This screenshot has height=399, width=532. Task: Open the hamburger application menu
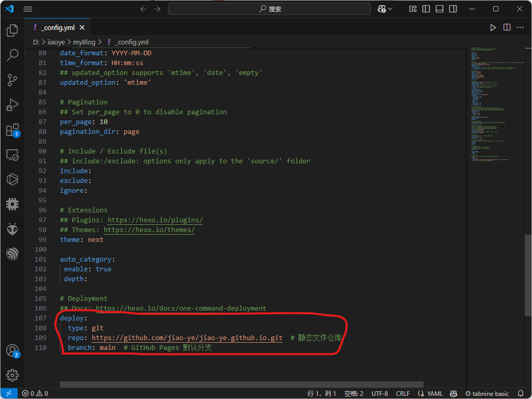click(28, 9)
